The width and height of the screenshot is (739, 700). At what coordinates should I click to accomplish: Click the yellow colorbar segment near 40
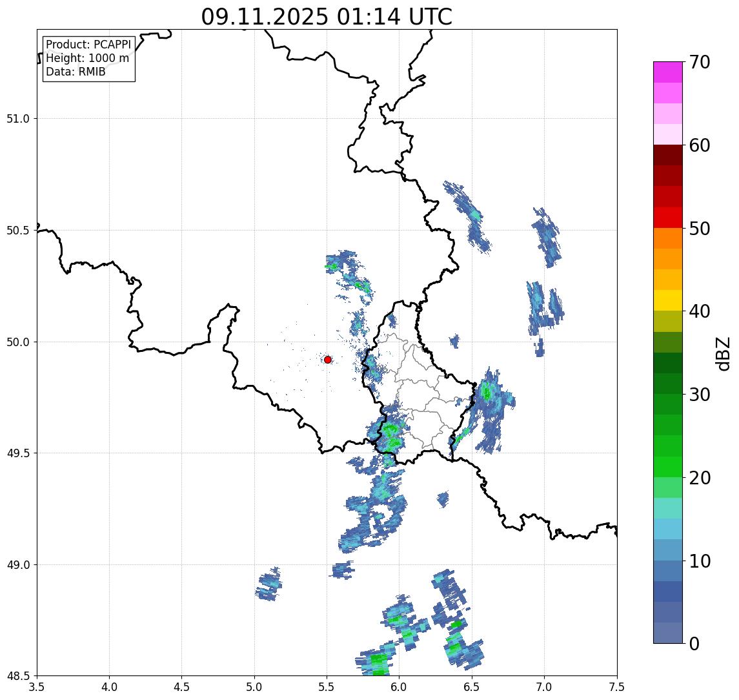tap(668, 301)
